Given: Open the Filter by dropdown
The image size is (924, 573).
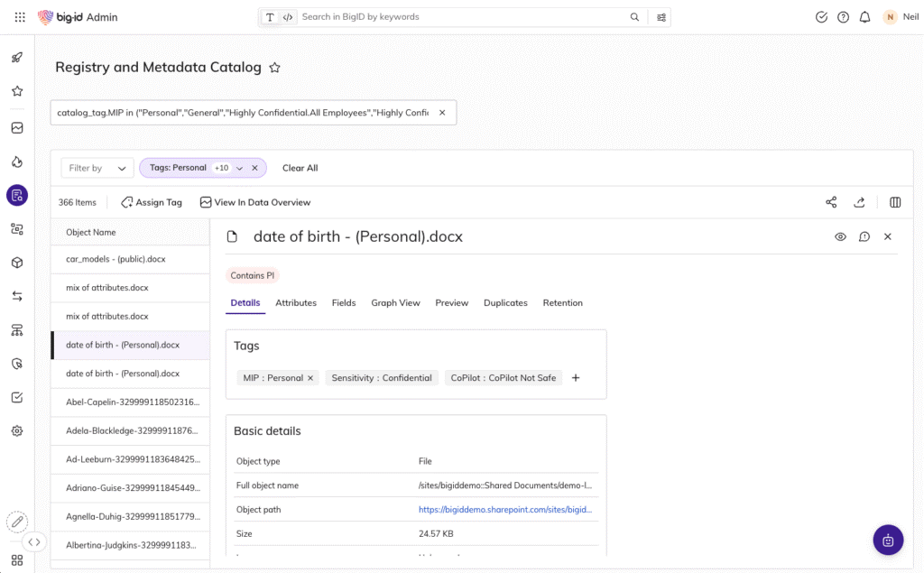Looking at the screenshot, I should pyautogui.click(x=97, y=168).
